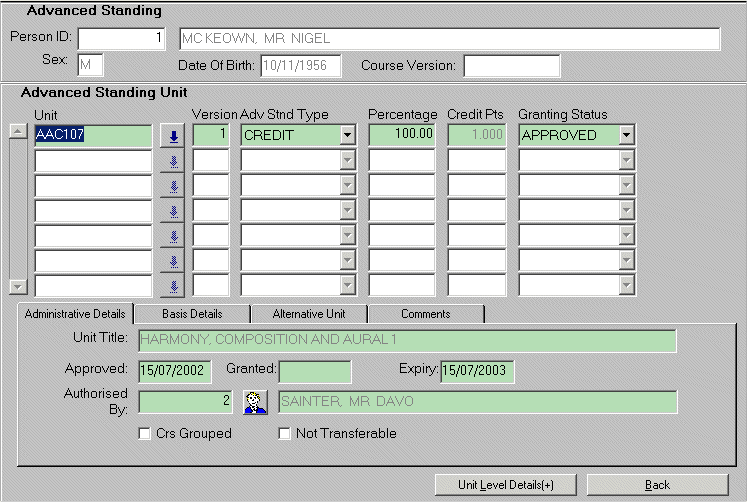The width and height of the screenshot is (747, 502).
Task: Switch to the Basis Details tab
Action: [x=192, y=314]
